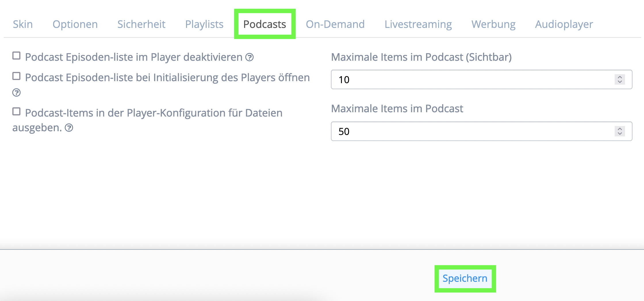Click help icon after 'ausgeben.' label
Viewport: 644px width, 301px height.
tap(69, 128)
